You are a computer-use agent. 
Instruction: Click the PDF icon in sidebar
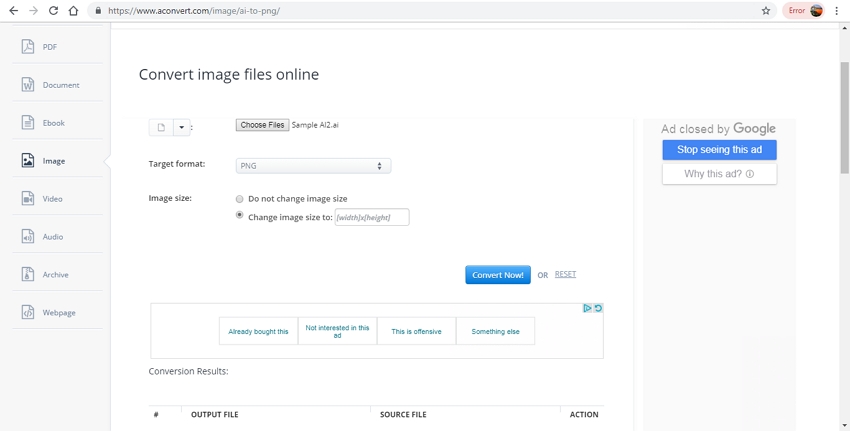[28, 47]
